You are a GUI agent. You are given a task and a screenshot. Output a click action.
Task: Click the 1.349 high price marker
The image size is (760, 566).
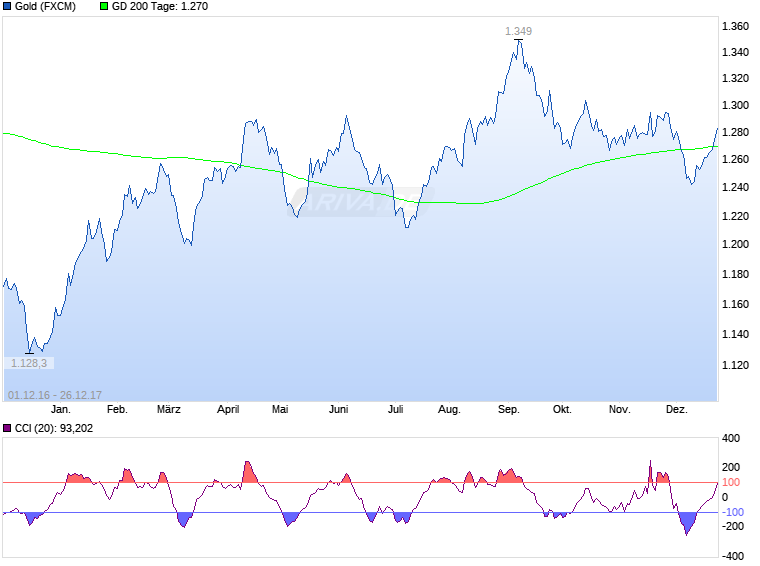[x=519, y=31]
